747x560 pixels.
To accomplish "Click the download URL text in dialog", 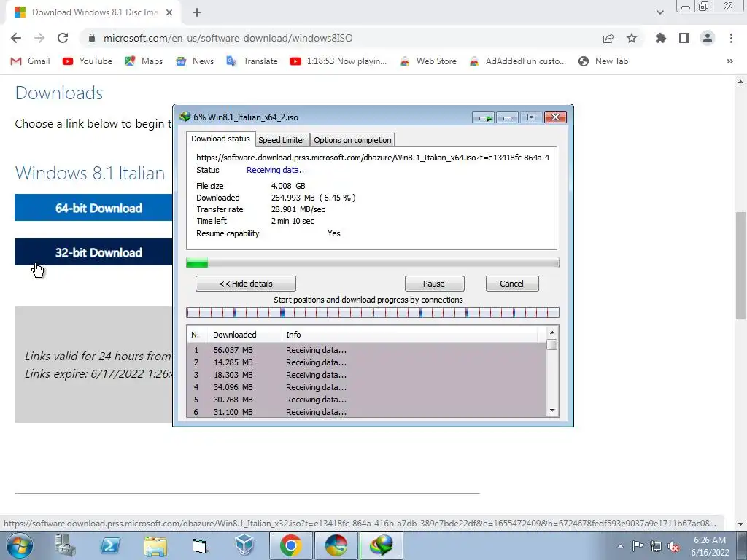I will (x=373, y=157).
